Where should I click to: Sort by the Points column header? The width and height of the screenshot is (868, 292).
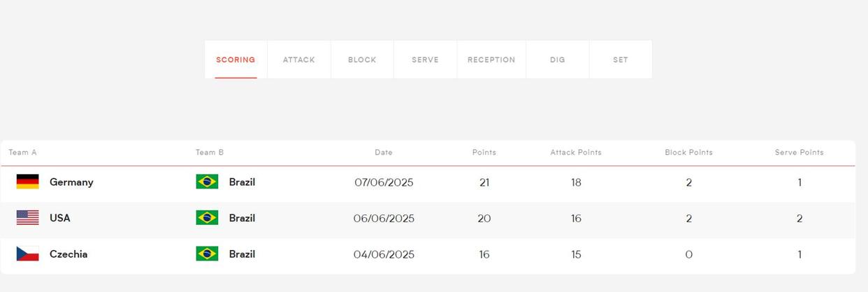click(x=484, y=152)
